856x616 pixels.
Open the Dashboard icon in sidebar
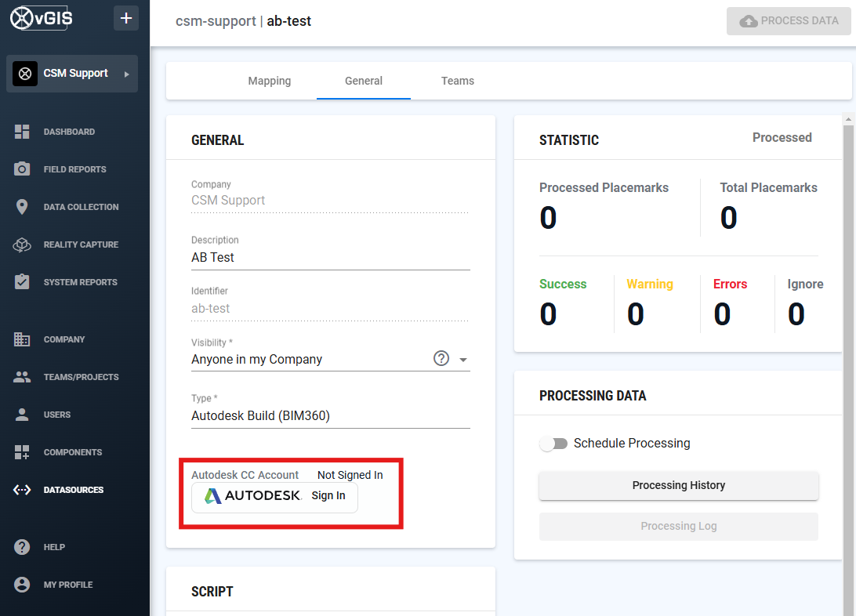(22, 132)
